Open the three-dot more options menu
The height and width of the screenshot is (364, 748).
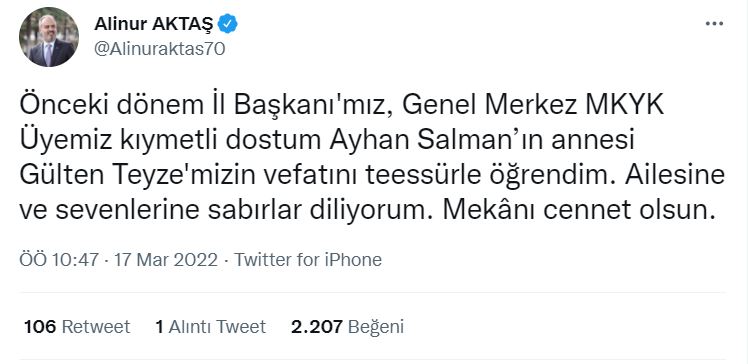tap(714, 24)
